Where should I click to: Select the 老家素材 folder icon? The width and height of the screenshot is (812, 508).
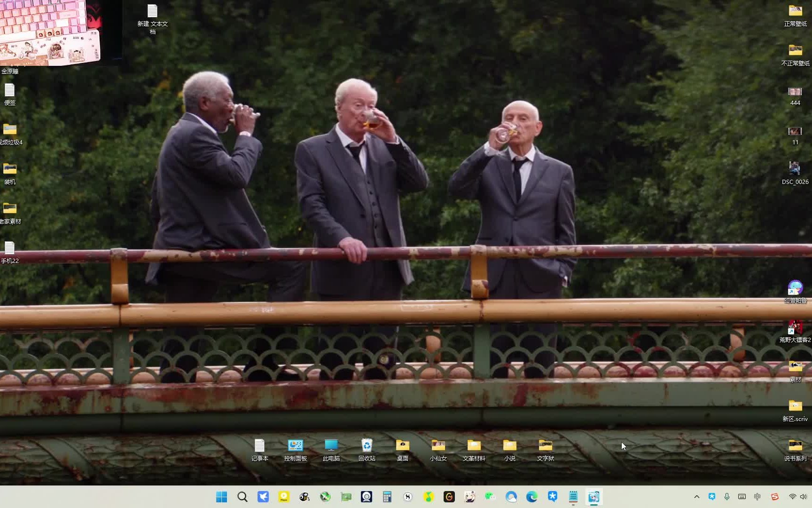pyautogui.click(x=9, y=213)
